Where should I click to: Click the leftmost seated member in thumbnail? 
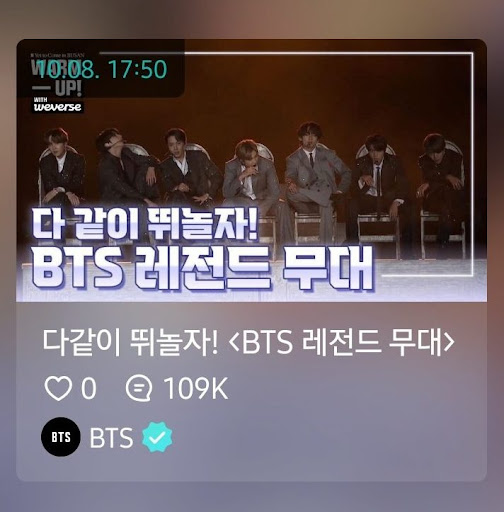(61, 167)
